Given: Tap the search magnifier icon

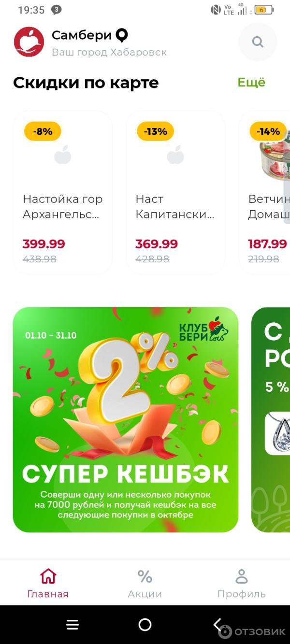Looking at the screenshot, I should click(258, 42).
